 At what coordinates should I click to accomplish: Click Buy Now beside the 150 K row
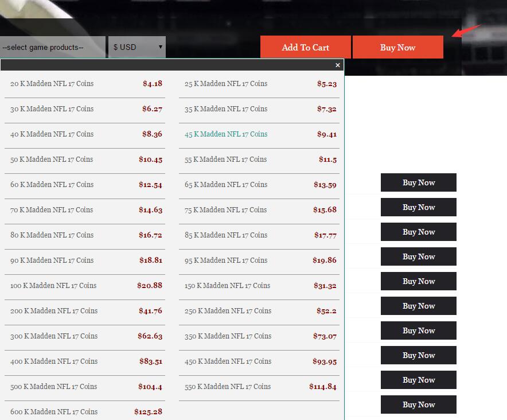pos(419,281)
